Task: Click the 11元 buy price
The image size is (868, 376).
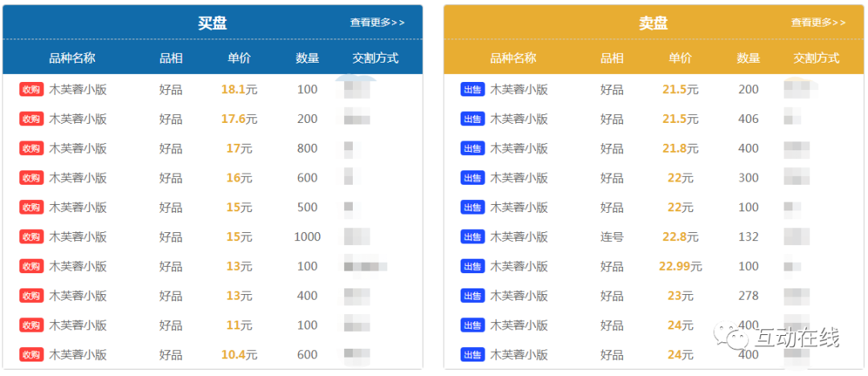Action: (240, 325)
